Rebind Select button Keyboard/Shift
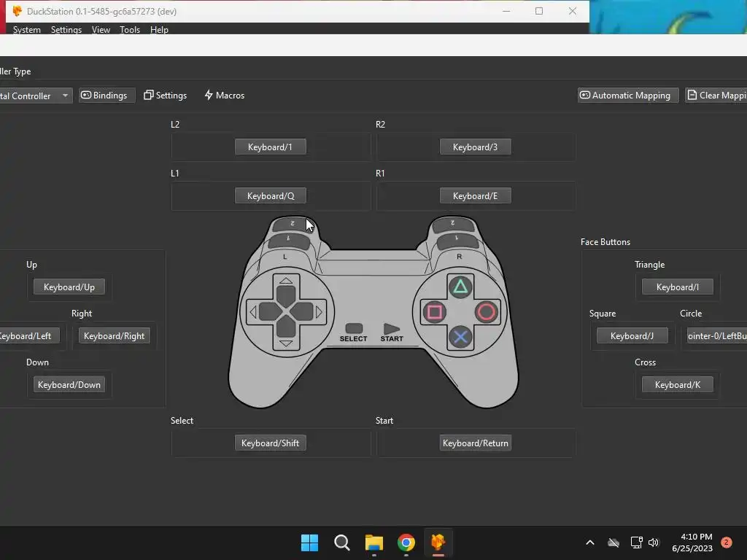 (x=270, y=443)
